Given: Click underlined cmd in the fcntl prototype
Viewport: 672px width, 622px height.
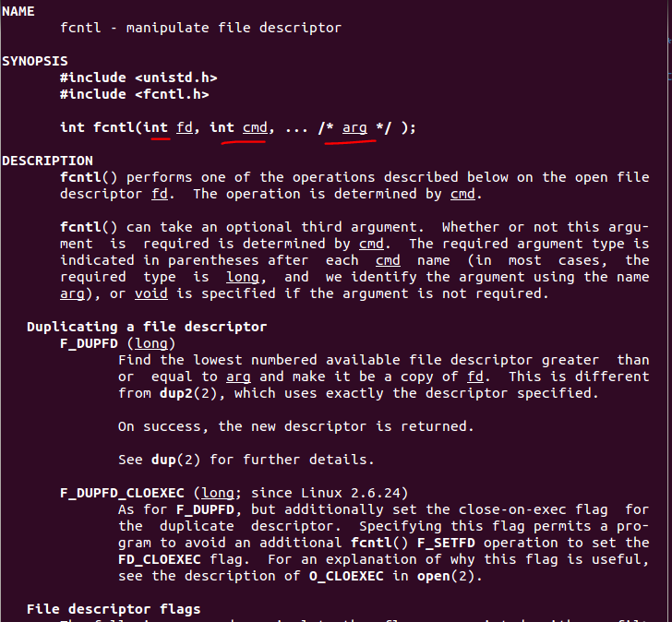Looking at the screenshot, I should click(254, 127).
